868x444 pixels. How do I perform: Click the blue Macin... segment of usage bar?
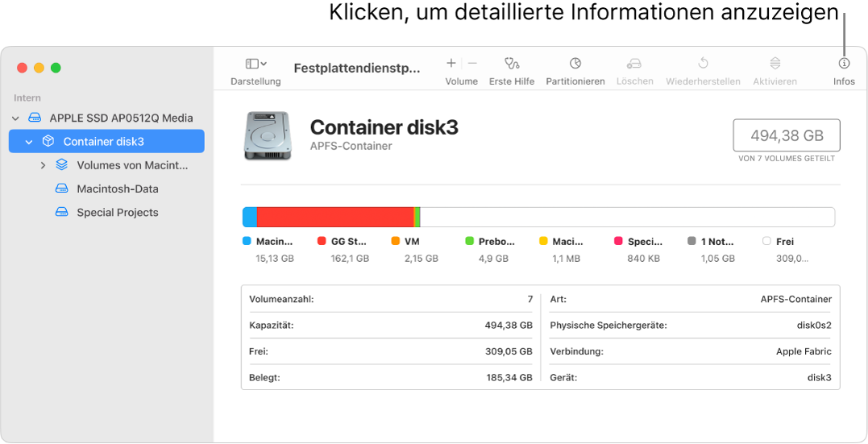coord(250,217)
